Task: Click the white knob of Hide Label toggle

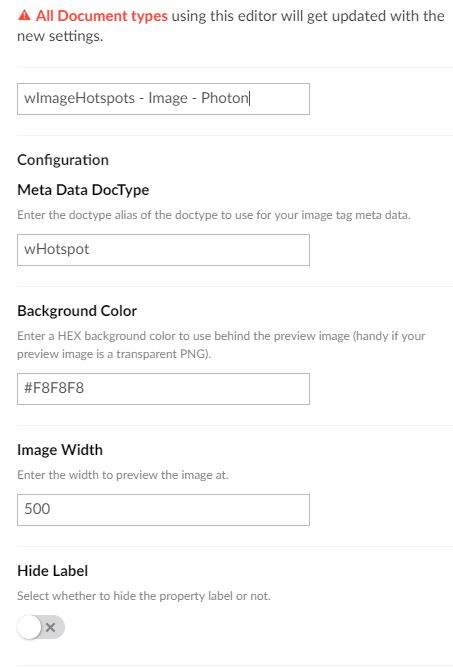Action: pyautogui.click(x=29, y=627)
